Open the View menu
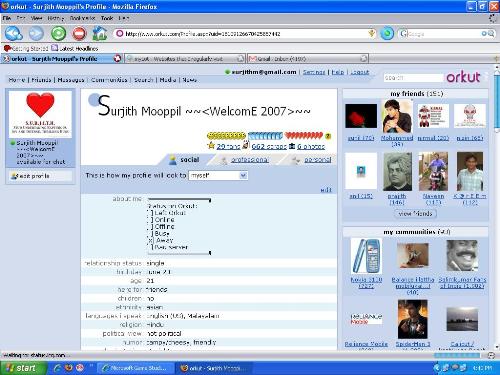Image resolution: width=500 pixels, height=375 pixels. click(36, 18)
